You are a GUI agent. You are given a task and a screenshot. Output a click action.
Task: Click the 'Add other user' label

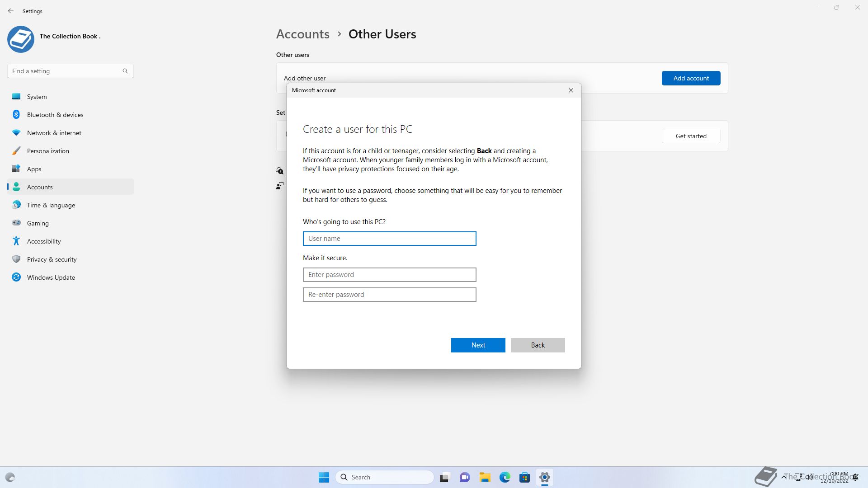(305, 78)
